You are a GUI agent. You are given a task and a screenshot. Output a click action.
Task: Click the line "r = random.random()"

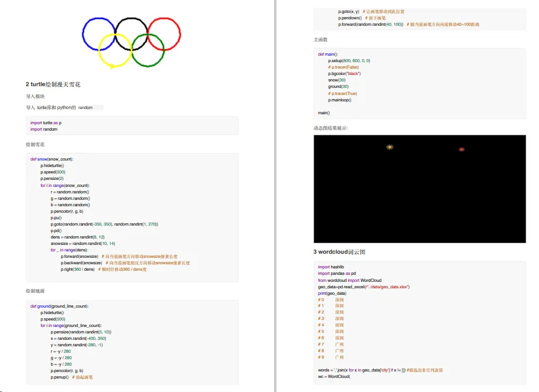(70, 192)
